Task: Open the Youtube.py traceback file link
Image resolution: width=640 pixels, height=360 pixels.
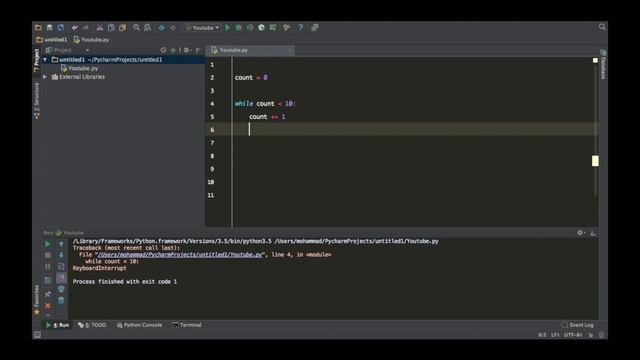Action: (180, 255)
